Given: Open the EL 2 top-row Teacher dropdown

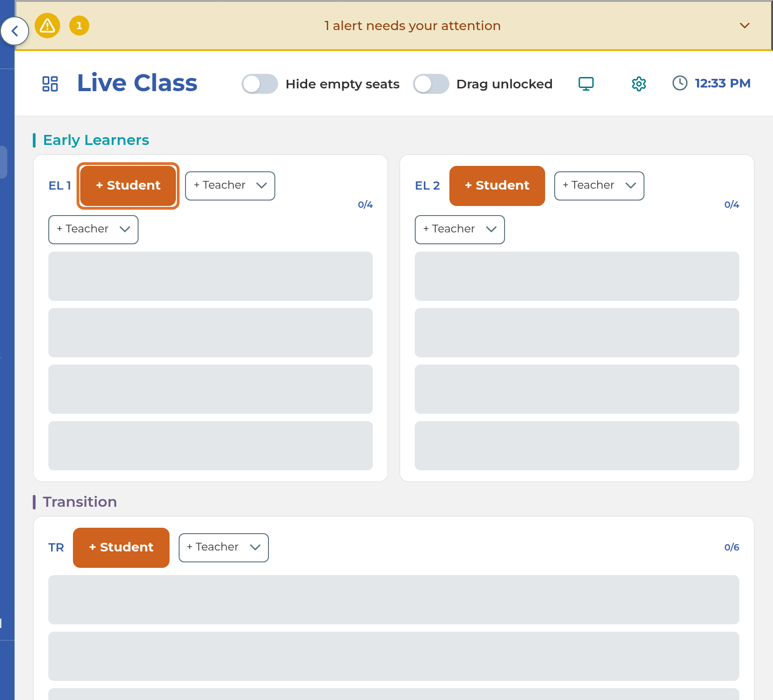Looking at the screenshot, I should click(x=599, y=185).
